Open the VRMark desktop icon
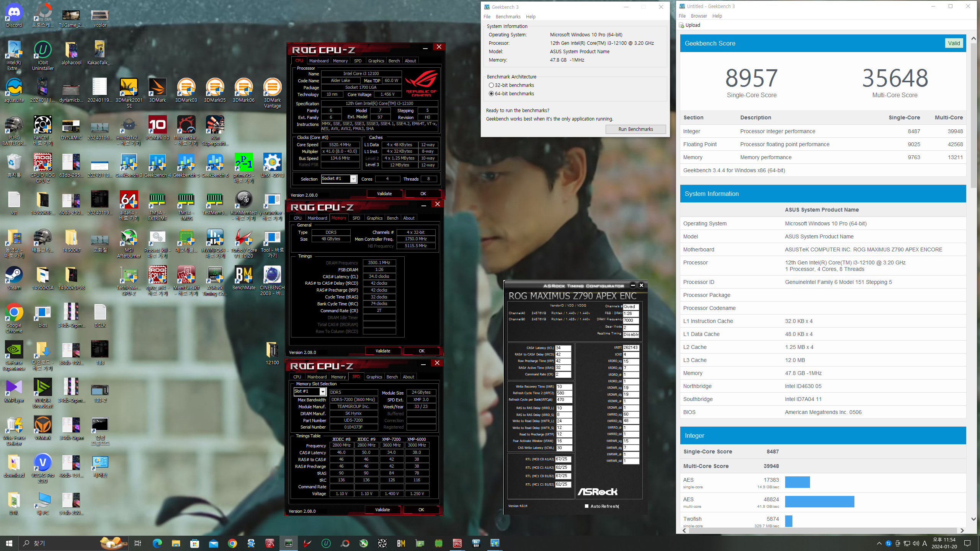 (42, 428)
